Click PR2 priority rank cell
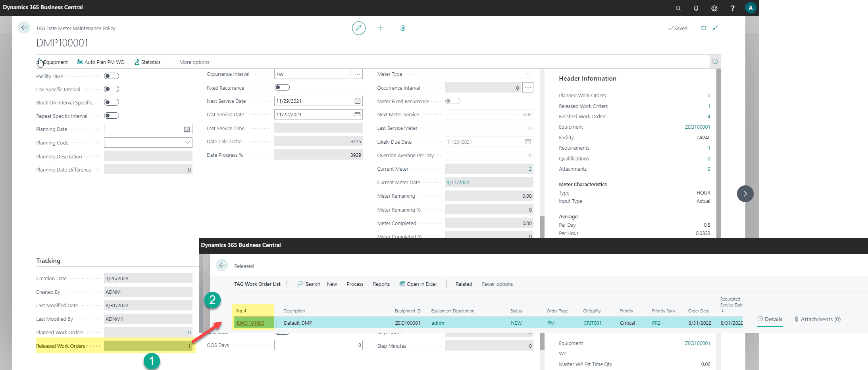Viewport: 868px width, 370px height. click(656, 323)
